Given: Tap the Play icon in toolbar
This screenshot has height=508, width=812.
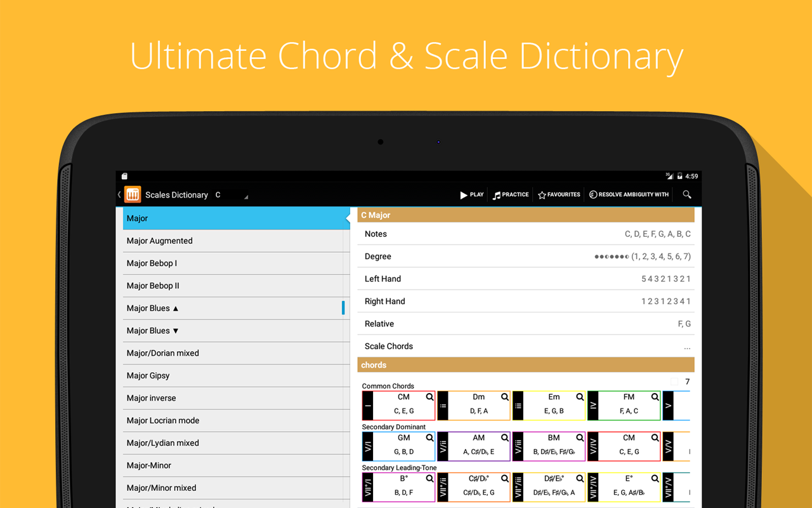Looking at the screenshot, I should 464,195.
